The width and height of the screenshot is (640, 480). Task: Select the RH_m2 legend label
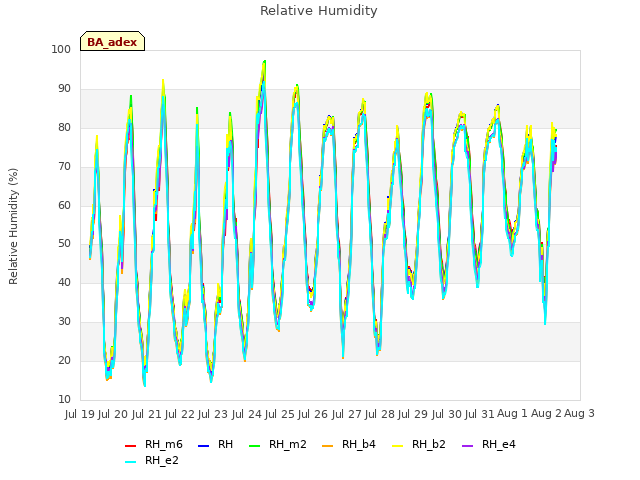(x=288, y=444)
